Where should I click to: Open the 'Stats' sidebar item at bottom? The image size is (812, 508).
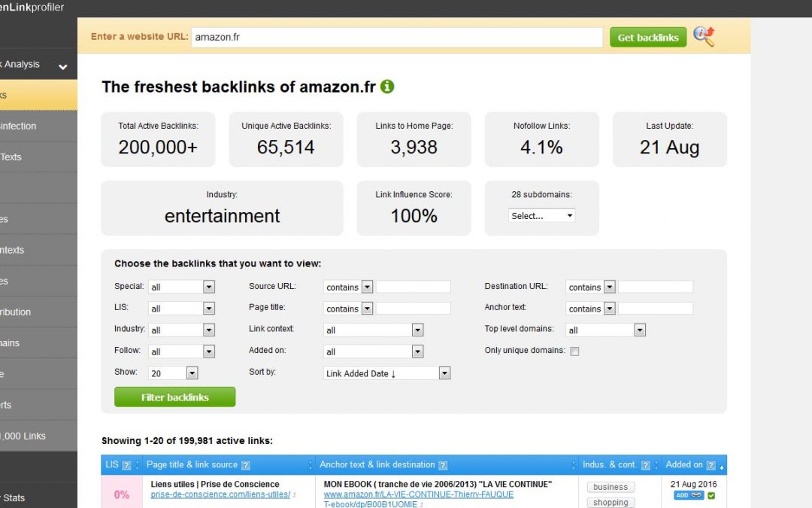(x=38, y=497)
